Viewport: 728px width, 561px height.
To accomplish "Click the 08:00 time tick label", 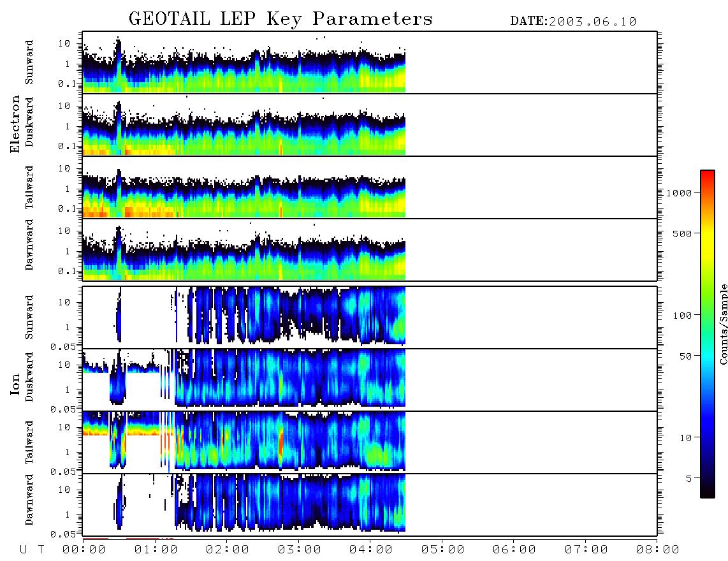I will coord(658,550).
